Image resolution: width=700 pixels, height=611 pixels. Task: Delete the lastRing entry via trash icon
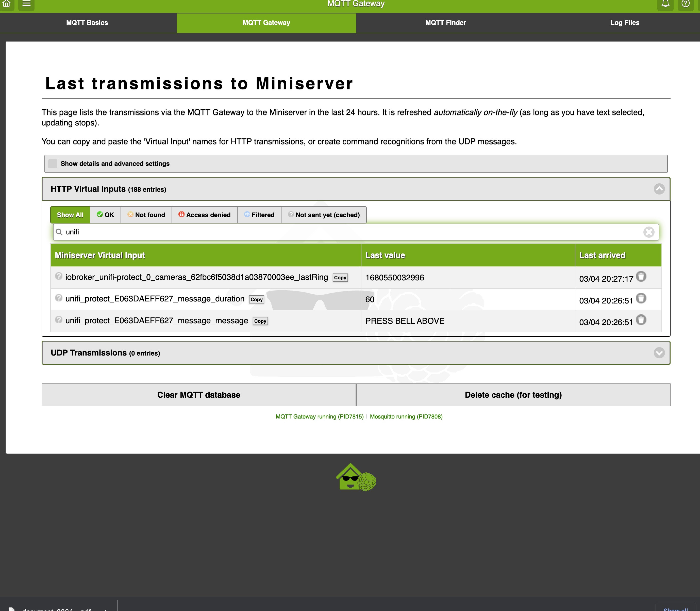coord(641,277)
